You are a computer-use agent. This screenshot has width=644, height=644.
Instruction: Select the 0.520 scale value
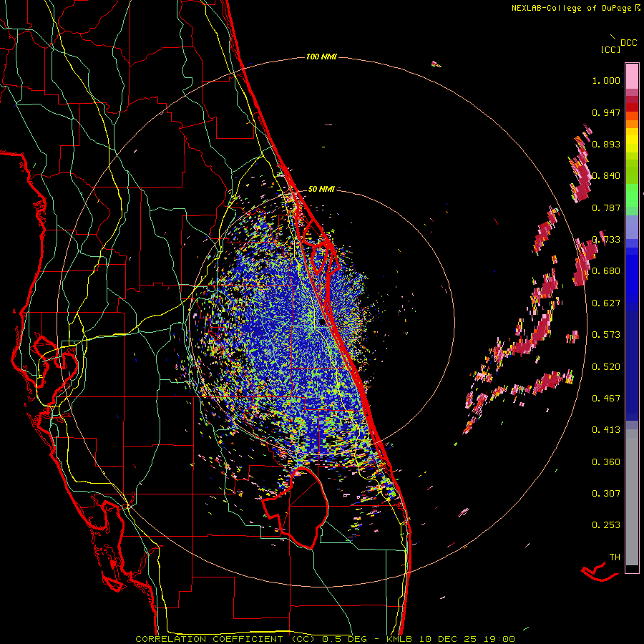pos(606,367)
